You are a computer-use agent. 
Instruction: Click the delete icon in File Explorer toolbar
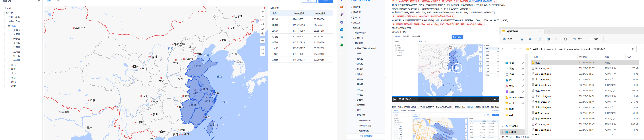[566, 39]
